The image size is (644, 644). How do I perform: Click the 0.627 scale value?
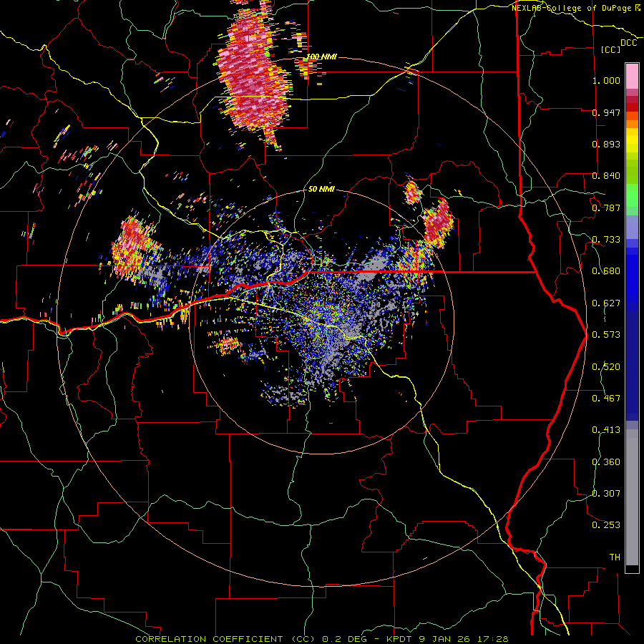(x=606, y=303)
